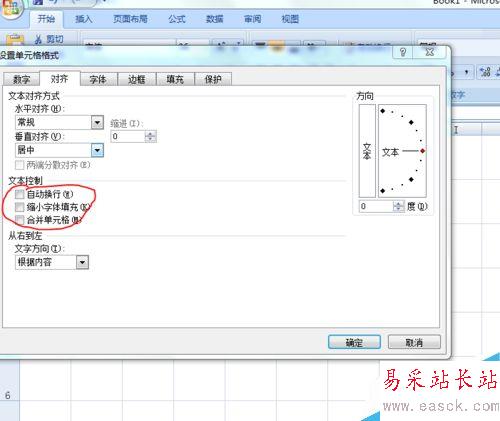Open the 开始 ribbon tab
Viewport: 500px width, 421px height.
coord(46,19)
